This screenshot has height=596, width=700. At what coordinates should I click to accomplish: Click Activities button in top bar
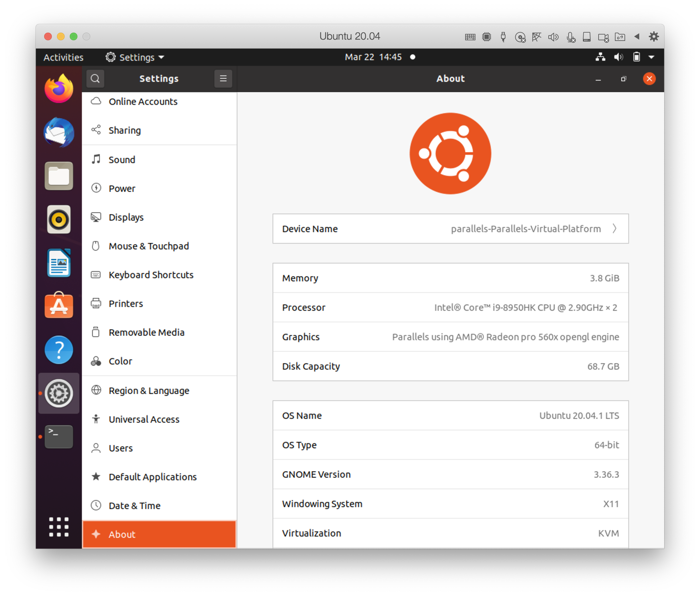point(63,58)
